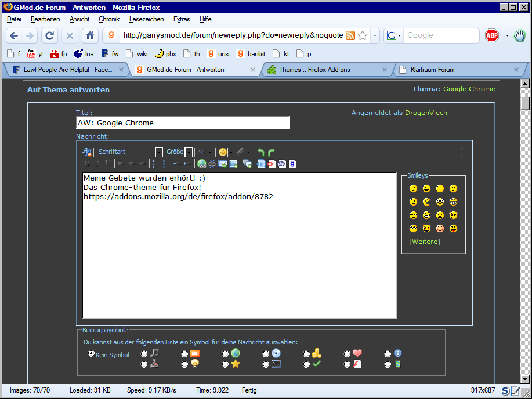Click the Adblock Plus ABP icon

pos(491,35)
